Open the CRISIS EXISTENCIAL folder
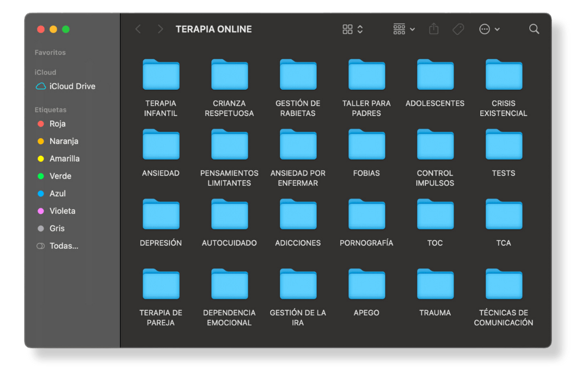The image size is (588, 380). coord(504,75)
